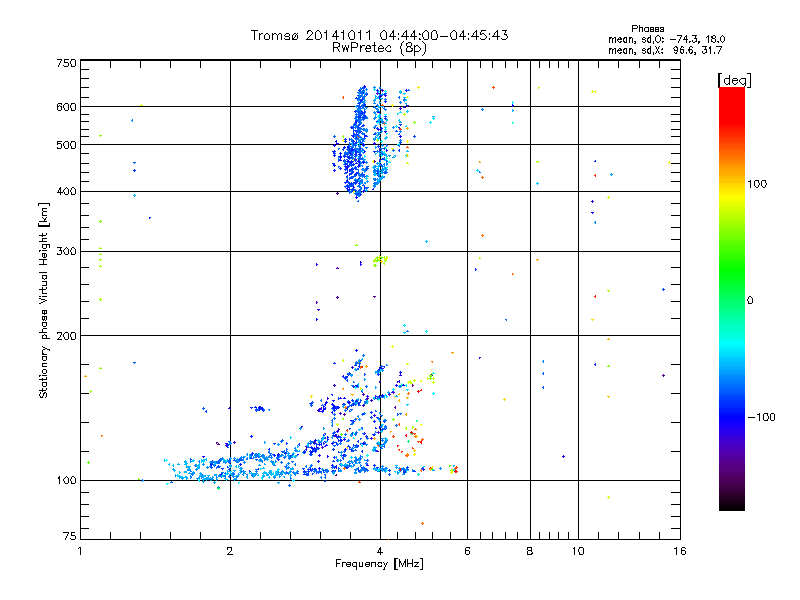Click the yellow-green echo cluster just below 300 km
The width and height of the screenshot is (800, 600).
point(381,261)
